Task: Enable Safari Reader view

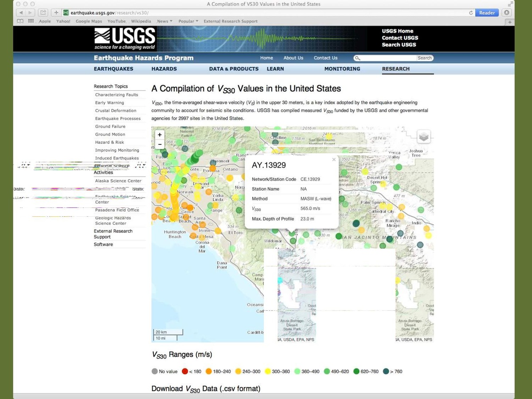Action: tap(487, 13)
